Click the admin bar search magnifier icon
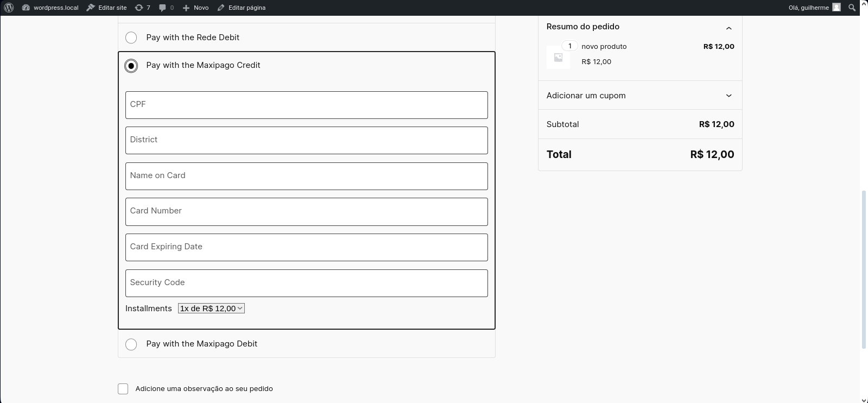The width and height of the screenshot is (868, 403). tap(852, 8)
